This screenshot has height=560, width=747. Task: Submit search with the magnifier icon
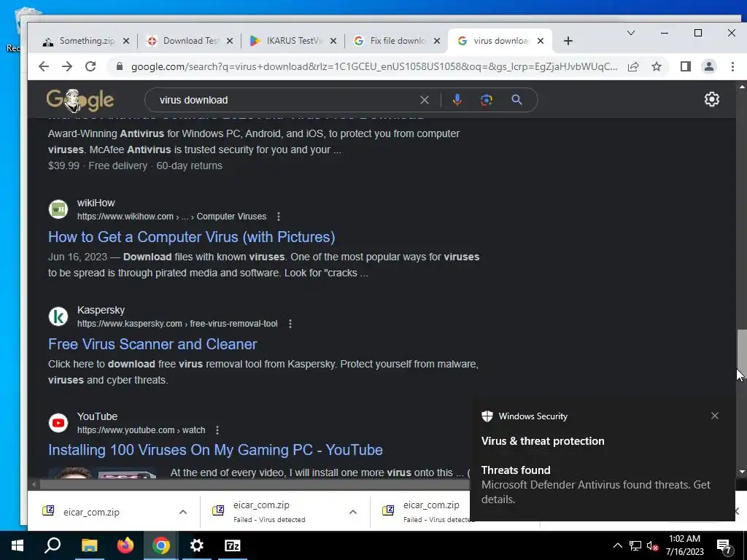[x=516, y=100]
